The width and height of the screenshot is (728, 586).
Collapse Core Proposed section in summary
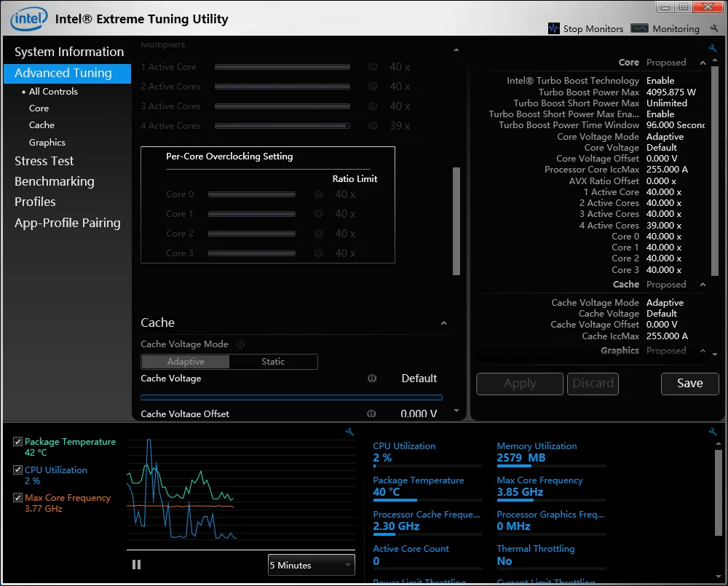tap(703, 63)
